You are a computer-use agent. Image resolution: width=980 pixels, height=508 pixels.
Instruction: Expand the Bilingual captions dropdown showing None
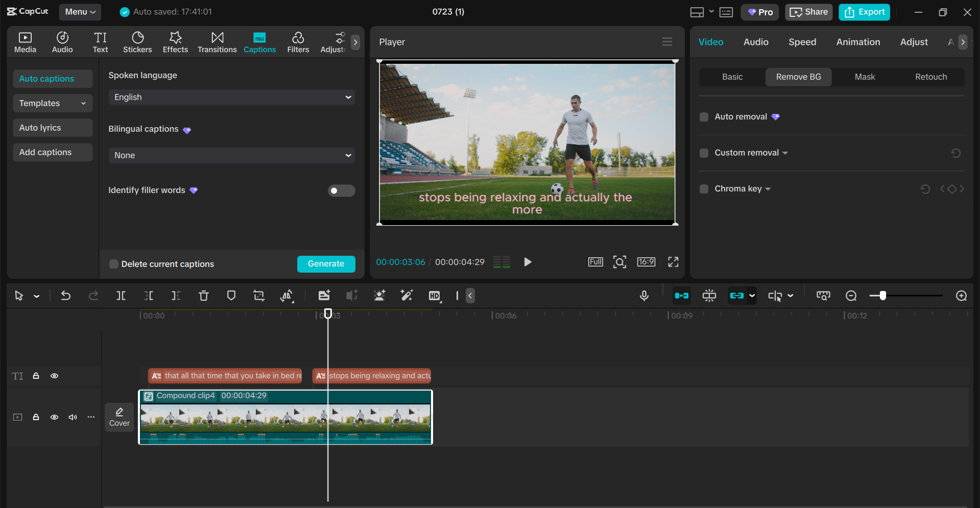(231, 155)
